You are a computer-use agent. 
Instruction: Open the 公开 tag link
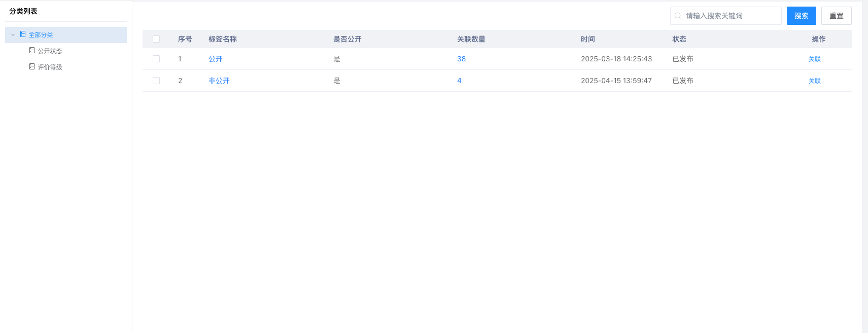(x=216, y=59)
